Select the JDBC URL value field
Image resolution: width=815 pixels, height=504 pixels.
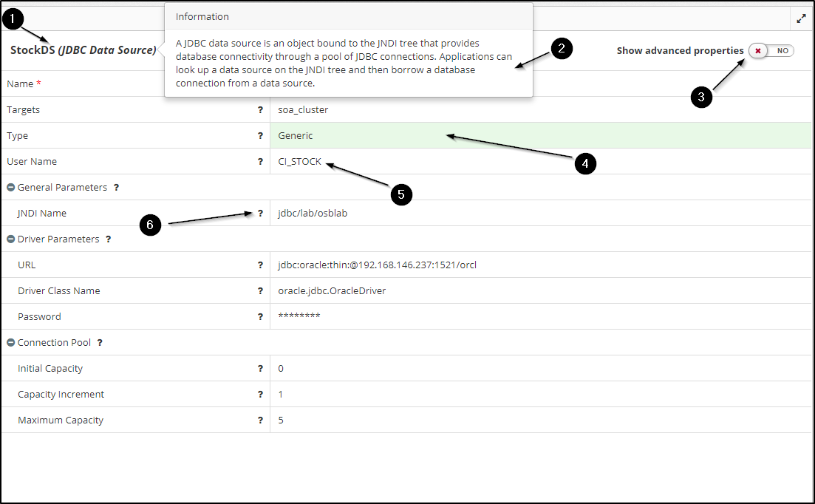click(x=377, y=265)
